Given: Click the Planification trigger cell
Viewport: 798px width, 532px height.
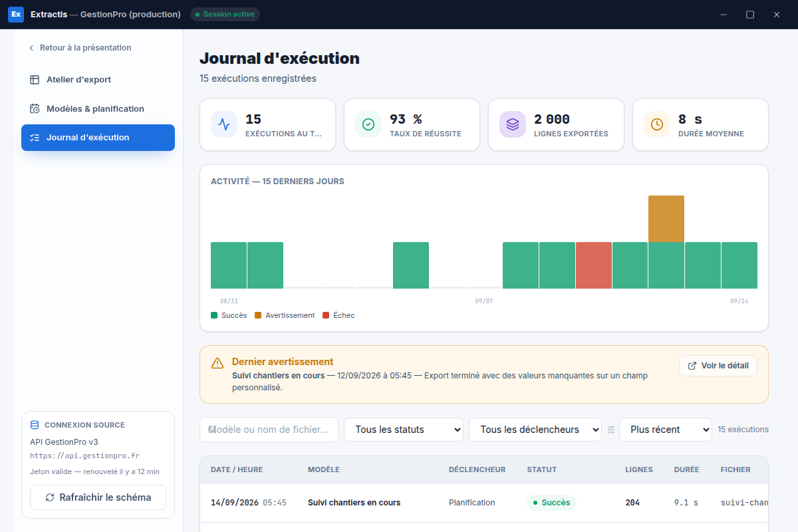Looking at the screenshot, I should 472,503.
